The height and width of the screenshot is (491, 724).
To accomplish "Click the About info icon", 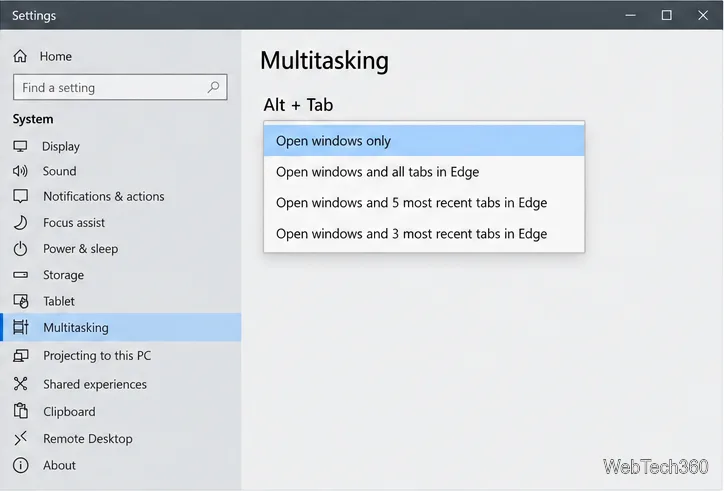I will point(20,465).
